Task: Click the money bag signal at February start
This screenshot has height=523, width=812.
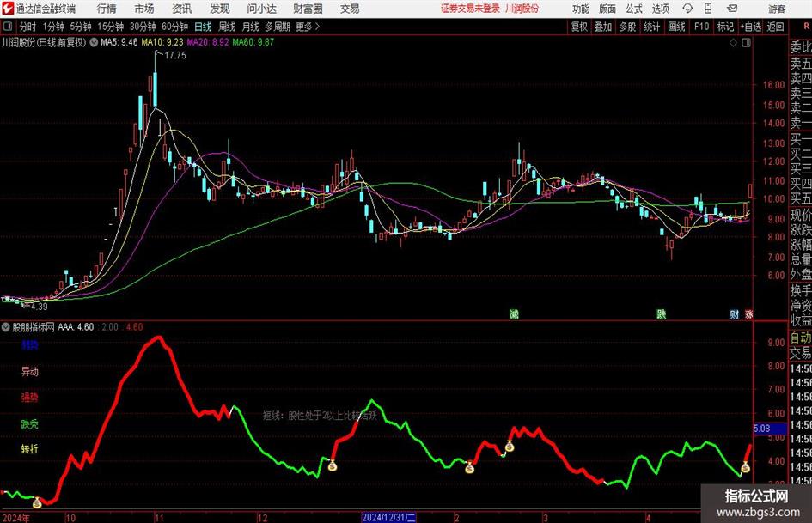Action: [x=469, y=467]
